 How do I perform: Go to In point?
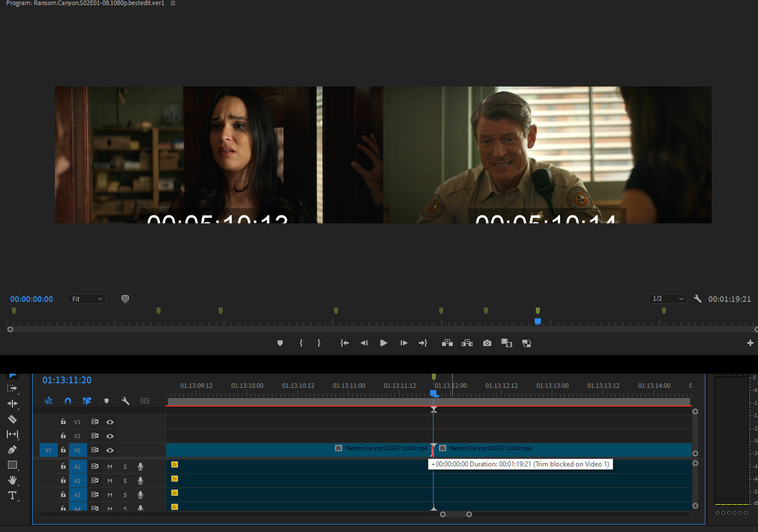(x=344, y=343)
